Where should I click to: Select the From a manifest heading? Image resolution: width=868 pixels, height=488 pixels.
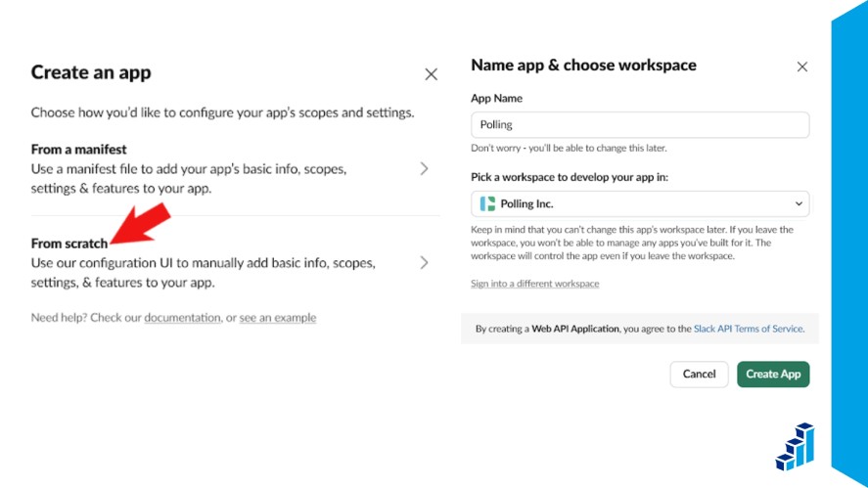click(78, 150)
